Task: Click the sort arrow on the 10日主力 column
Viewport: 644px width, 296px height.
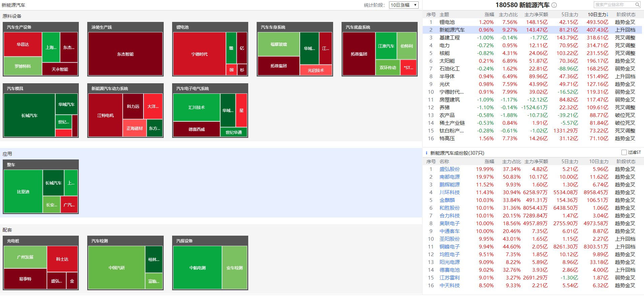Action: [x=607, y=14]
